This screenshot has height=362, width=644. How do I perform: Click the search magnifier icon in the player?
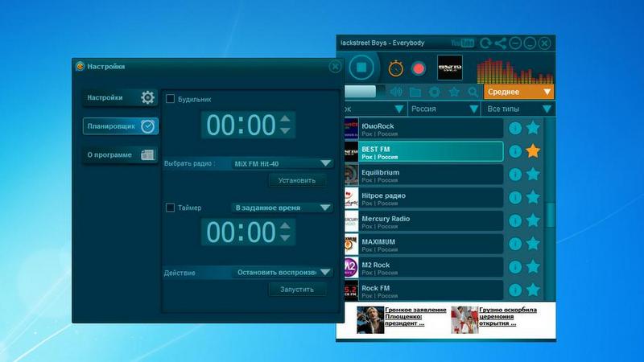tap(473, 92)
